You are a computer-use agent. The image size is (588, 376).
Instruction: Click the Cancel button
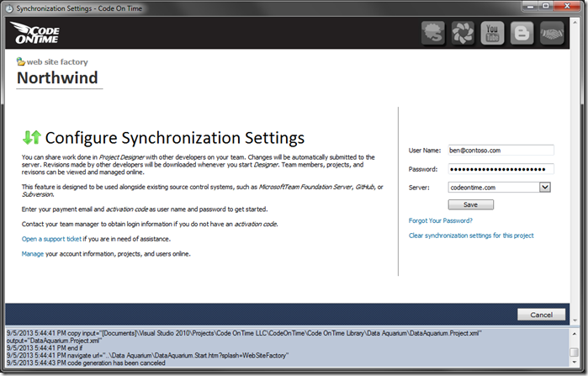click(x=541, y=315)
